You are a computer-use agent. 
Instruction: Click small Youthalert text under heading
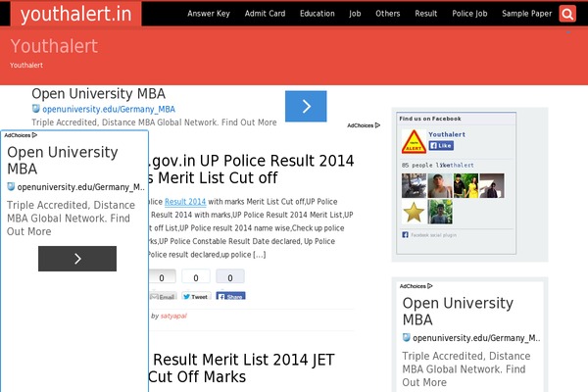[26, 65]
